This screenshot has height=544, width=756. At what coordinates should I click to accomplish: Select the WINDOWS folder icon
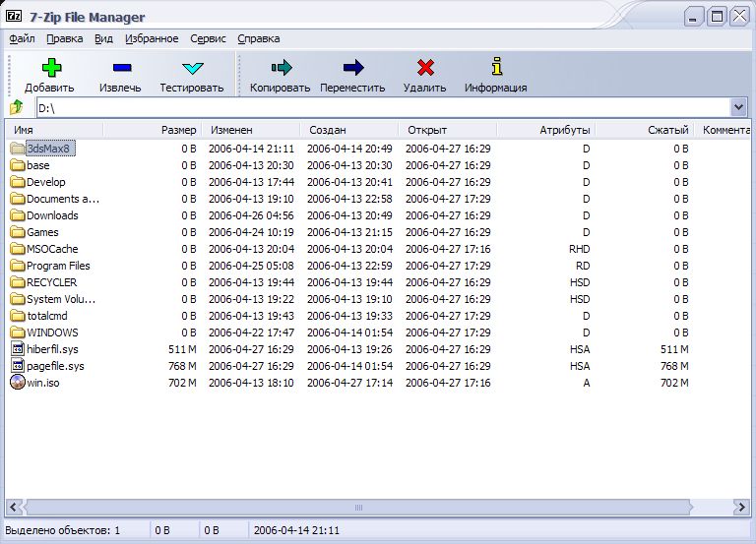click(18, 332)
